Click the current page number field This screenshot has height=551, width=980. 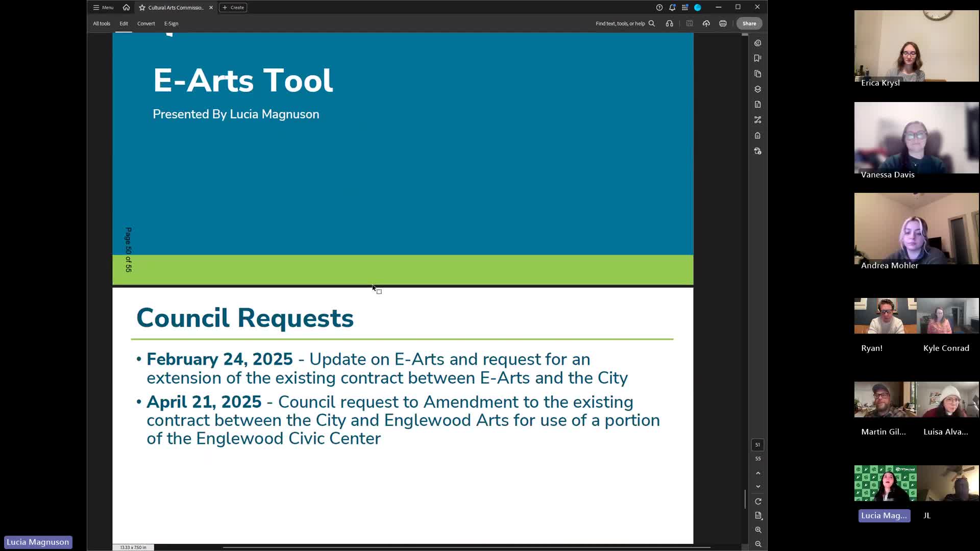coord(757,445)
